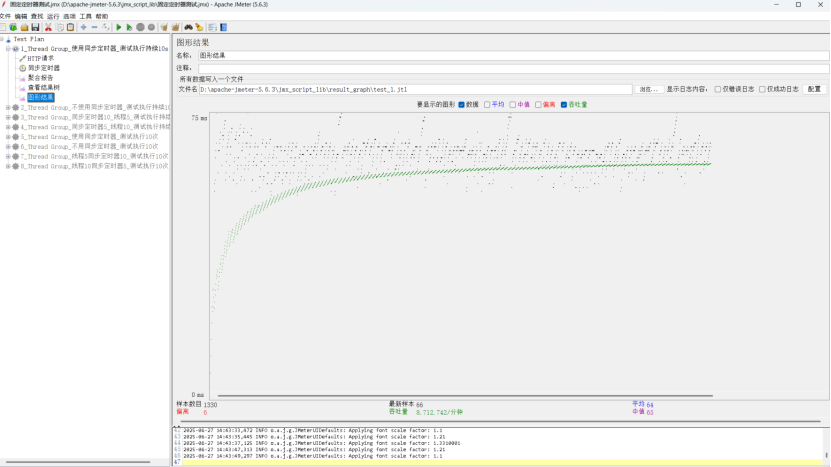Viewport: 831px width, 467px height.
Task: Collapse the 1_Thread Group tree node
Action: pos(8,48)
